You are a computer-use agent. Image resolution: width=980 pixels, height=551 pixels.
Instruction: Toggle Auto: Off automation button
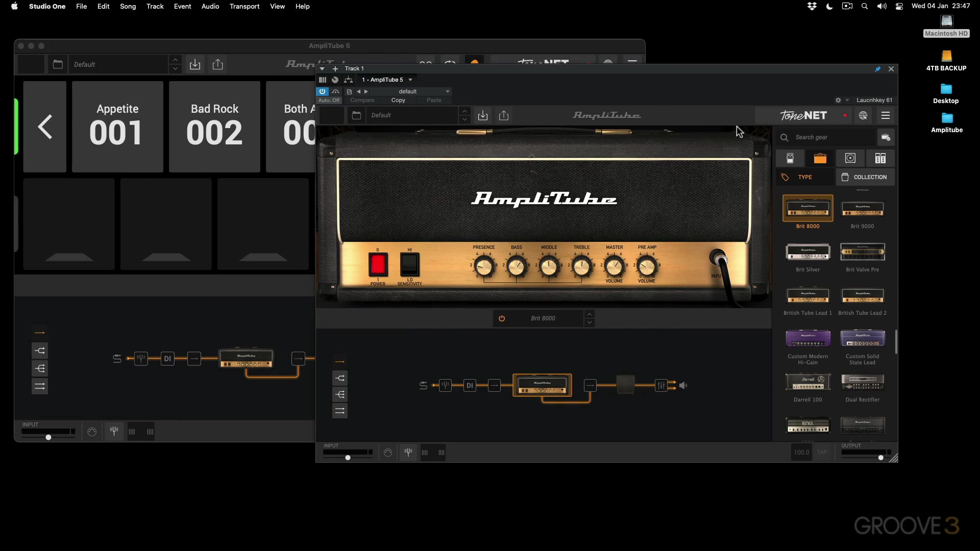329,101
